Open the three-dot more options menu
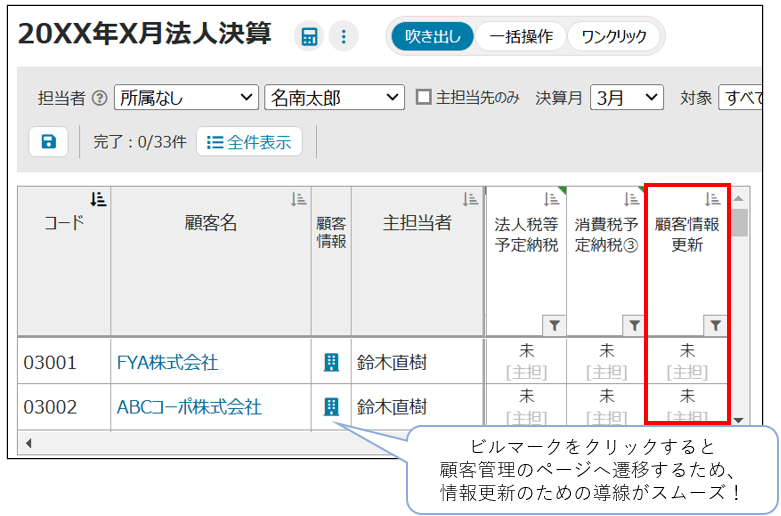The image size is (781, 516). tap(343, 37)
